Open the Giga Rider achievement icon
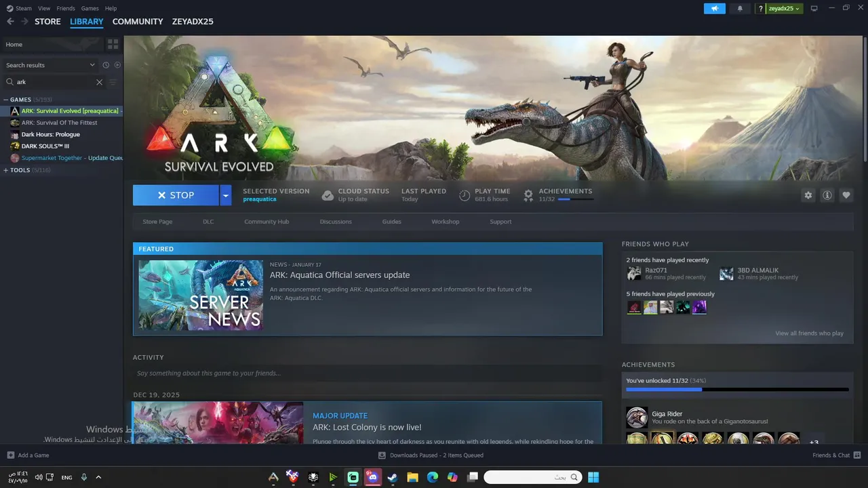868x488 pixels. coord(637,418)
